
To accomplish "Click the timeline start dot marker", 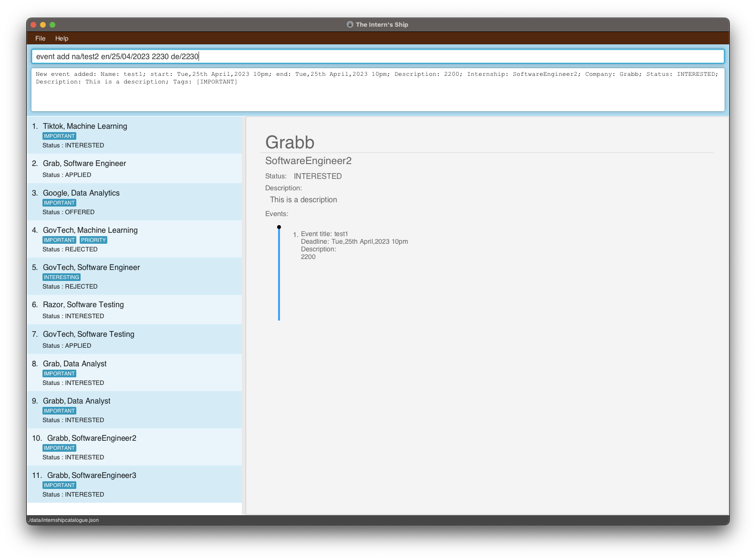I will pos(279,227).
